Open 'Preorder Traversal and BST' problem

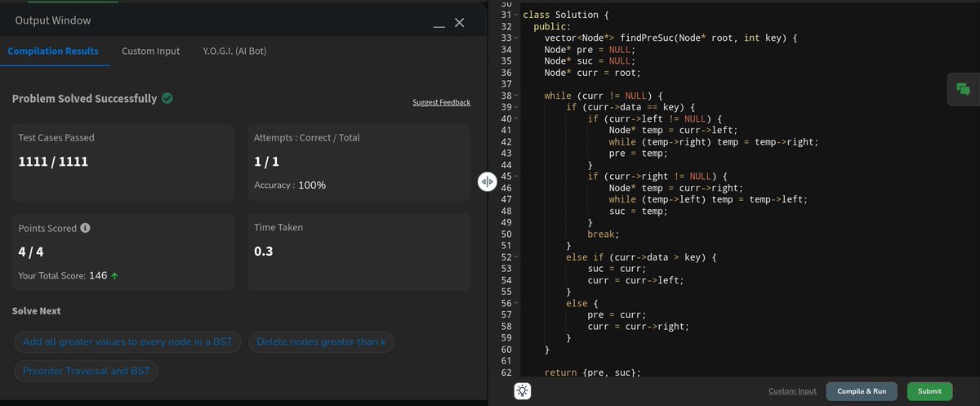point(87,371)
